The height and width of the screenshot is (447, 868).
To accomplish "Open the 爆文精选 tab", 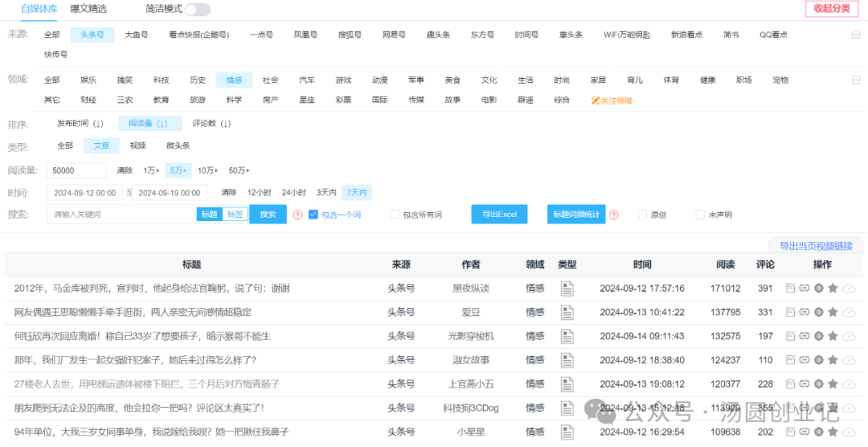I will [x=88, y=9].
